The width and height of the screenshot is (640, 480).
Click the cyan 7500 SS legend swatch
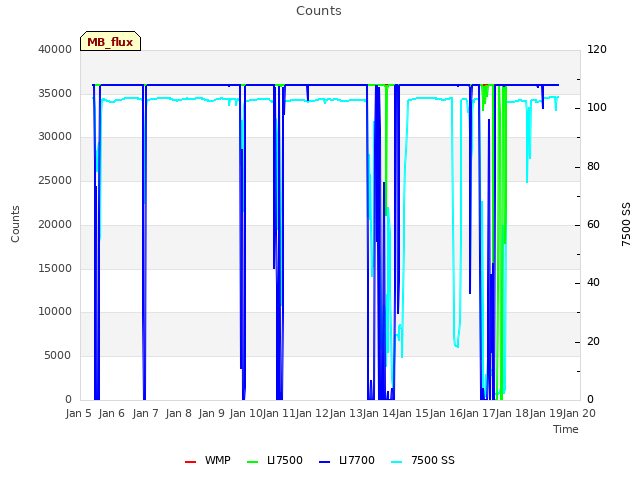pos(396,462)
